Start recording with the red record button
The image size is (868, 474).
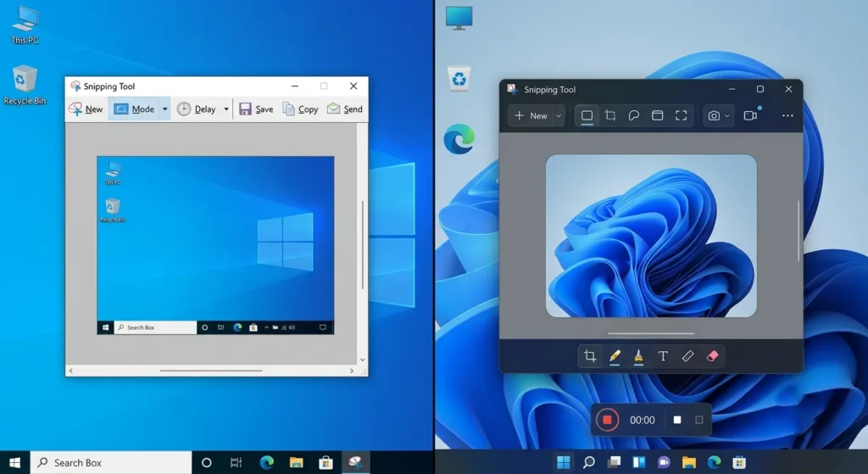[607, 420]
